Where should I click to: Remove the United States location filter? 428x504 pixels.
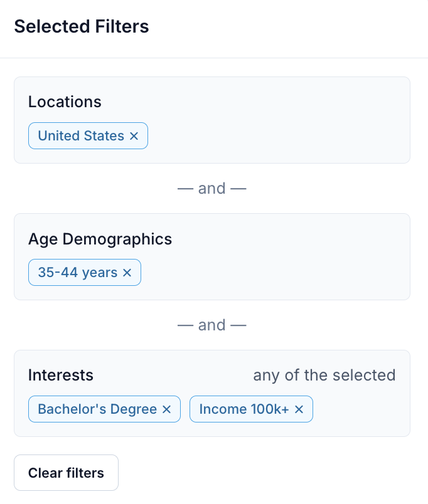coord(134,136)
